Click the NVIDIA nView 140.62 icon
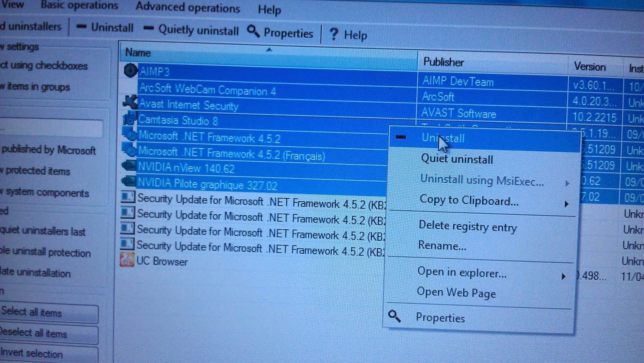Screen dimensions: 644x363 point(128,165)
